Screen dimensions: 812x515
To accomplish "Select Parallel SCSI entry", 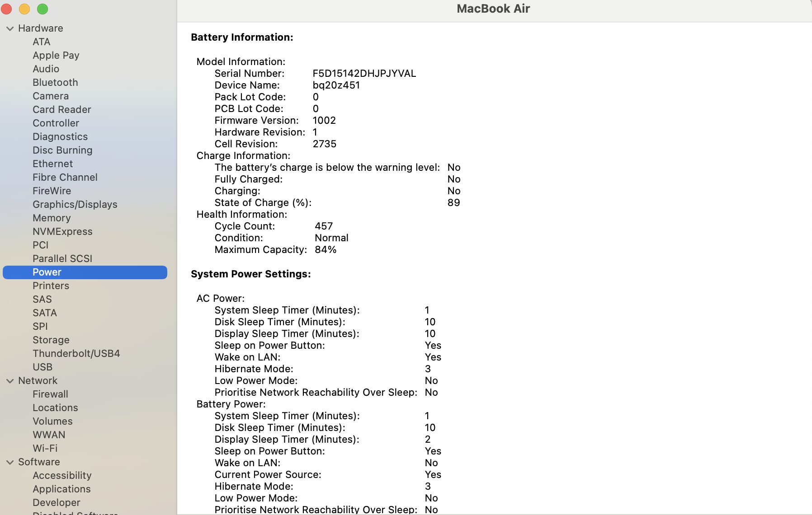I will coord(62,258).
